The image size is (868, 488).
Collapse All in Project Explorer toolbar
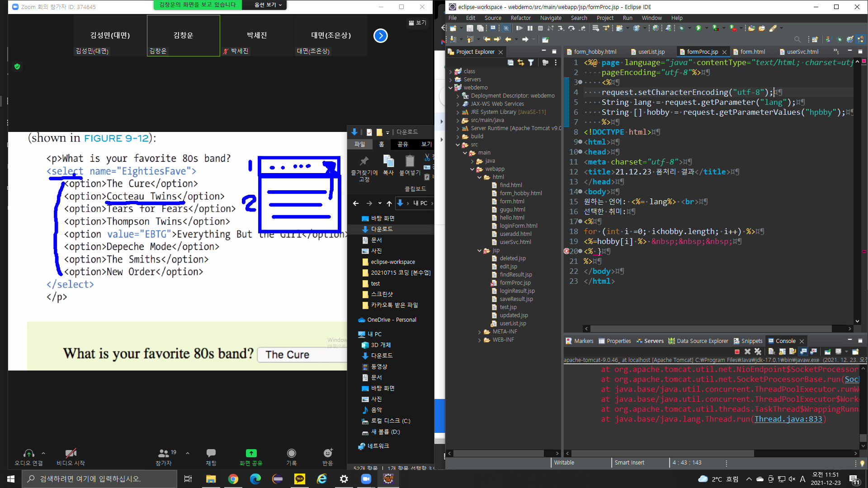[x=510, y=62]
